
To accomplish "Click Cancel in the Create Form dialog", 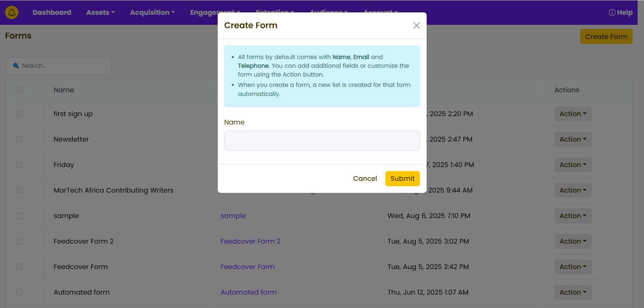I will [365, 178].
